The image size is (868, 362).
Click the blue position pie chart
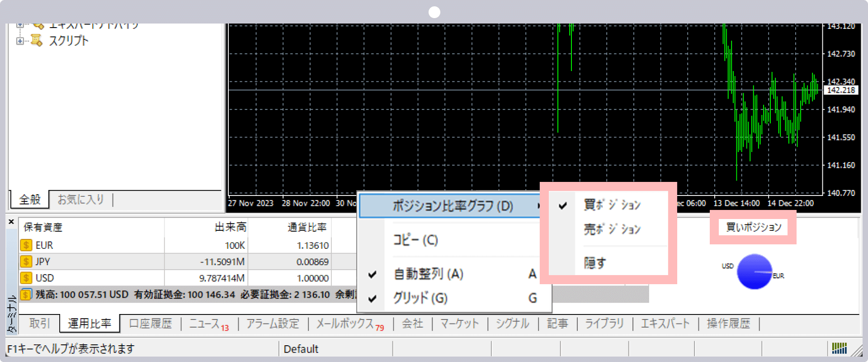pyautogui.click(x=754, y=271)
